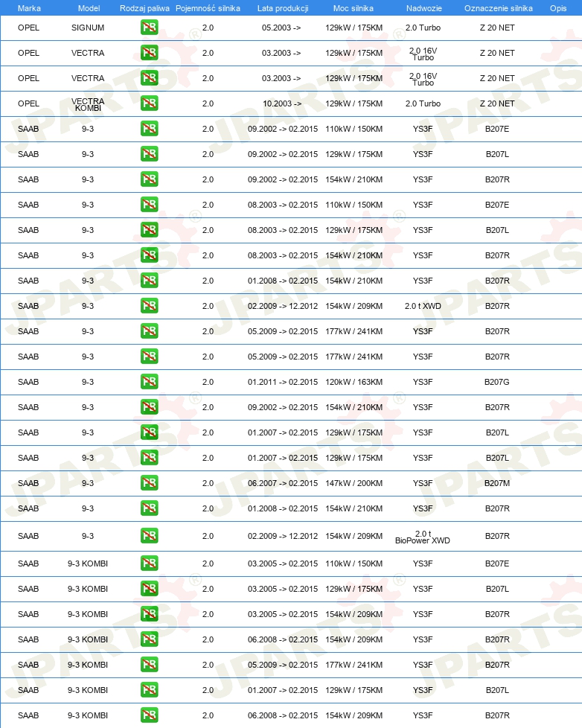Click the Model column header
582x728 pixels.
(x=89, y=8)
